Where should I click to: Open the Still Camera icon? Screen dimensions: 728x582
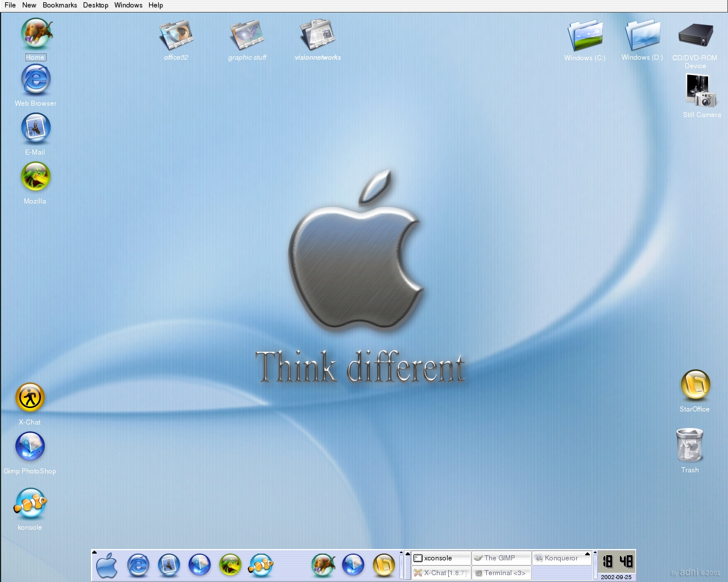(x=701, y=91)
